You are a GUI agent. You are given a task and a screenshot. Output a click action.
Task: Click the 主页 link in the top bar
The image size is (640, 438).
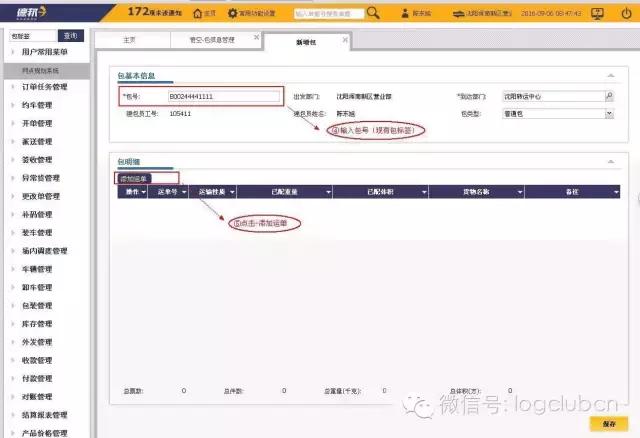tap(209, 13)
